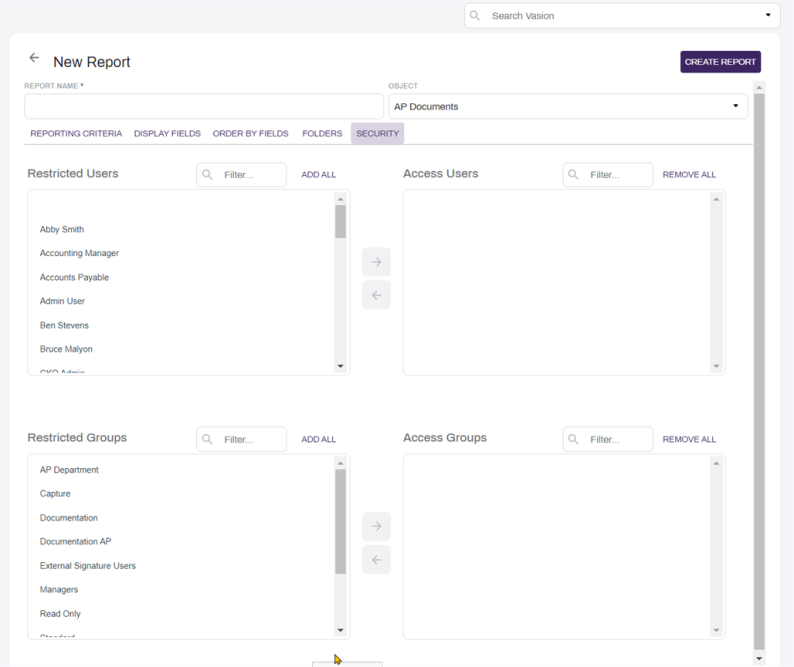Move selected user to Access Users arrow
This screenshot has width=794, height=667.
[x=376, y=262]
